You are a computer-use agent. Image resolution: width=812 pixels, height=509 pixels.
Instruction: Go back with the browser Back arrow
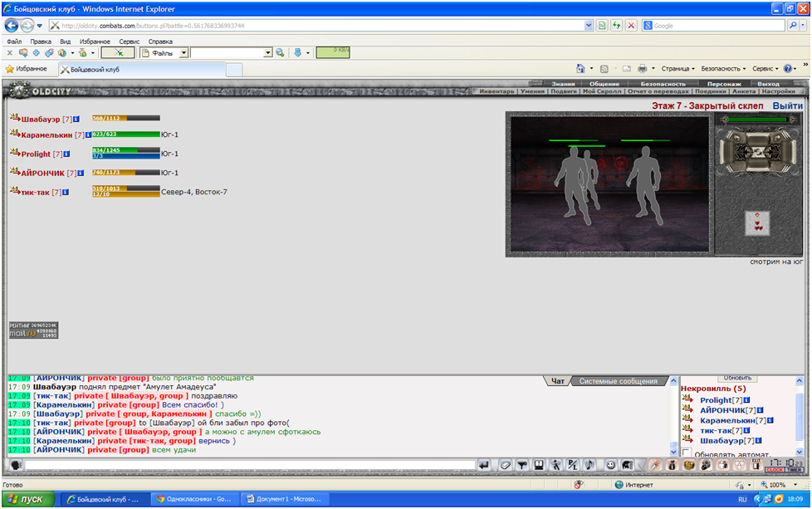pyautogui.click(x=12, y=26)
